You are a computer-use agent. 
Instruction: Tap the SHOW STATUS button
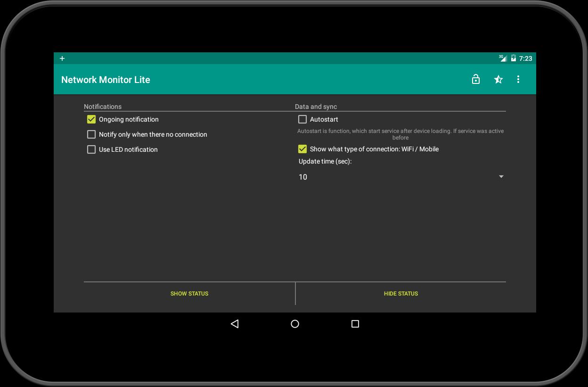189,293
